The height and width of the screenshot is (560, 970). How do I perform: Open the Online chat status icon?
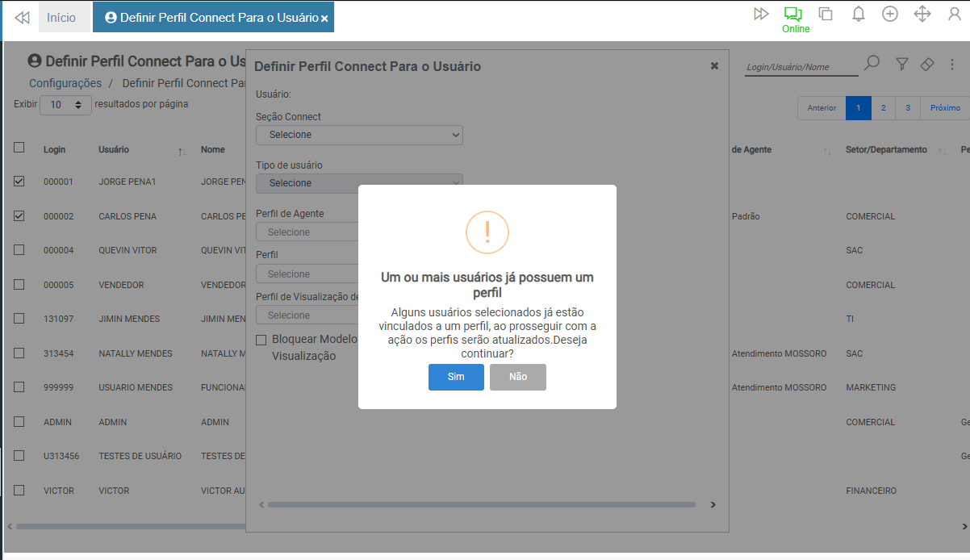794,15
